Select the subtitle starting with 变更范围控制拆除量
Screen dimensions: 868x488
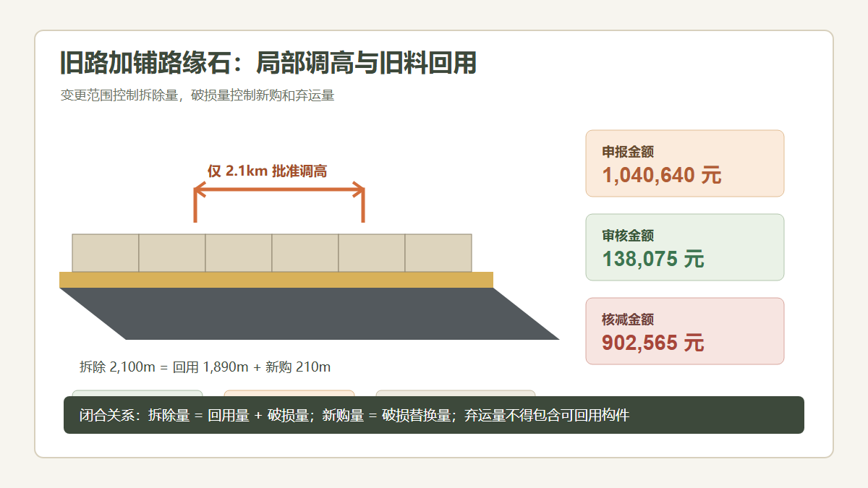[197, 95]
